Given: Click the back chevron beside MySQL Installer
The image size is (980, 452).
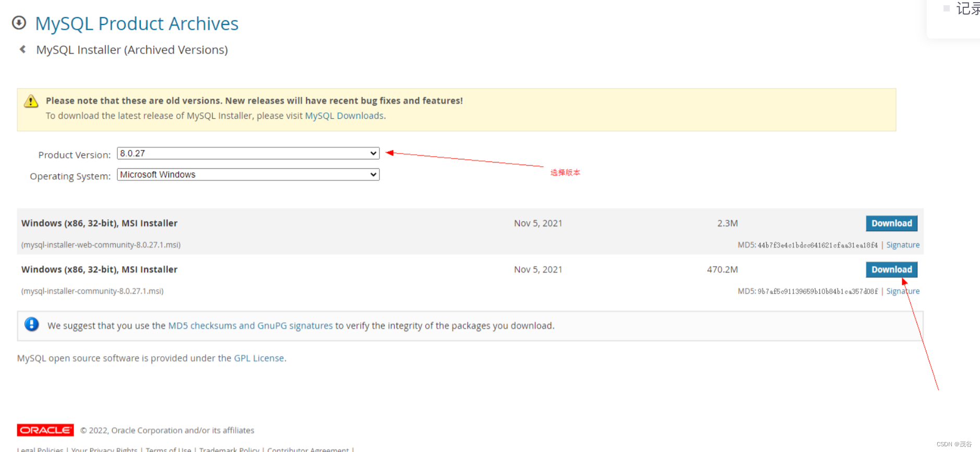Looking at the screenshot, I should point(22,49).
